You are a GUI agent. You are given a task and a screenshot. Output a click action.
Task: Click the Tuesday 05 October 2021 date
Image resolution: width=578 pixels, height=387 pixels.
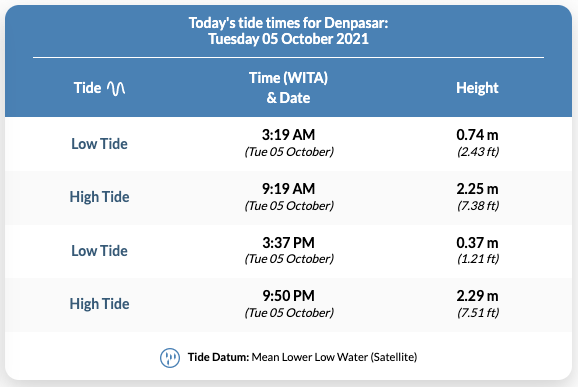click(289, 39)
